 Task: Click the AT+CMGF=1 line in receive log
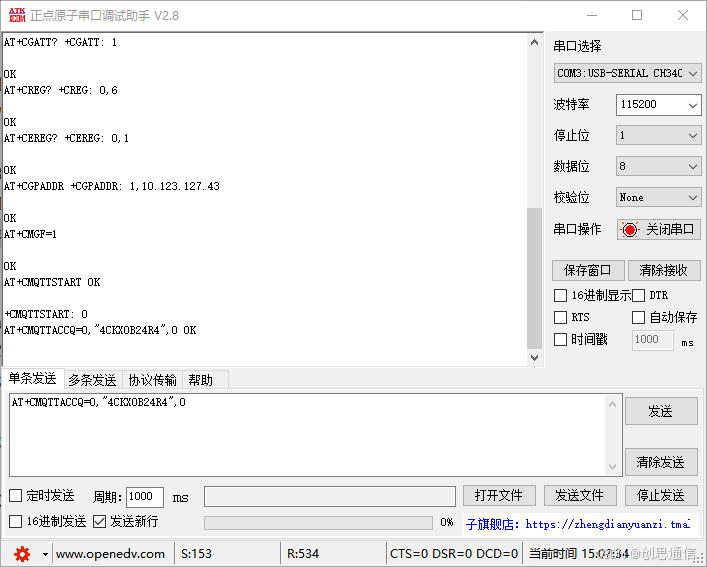tap(30, 234)
